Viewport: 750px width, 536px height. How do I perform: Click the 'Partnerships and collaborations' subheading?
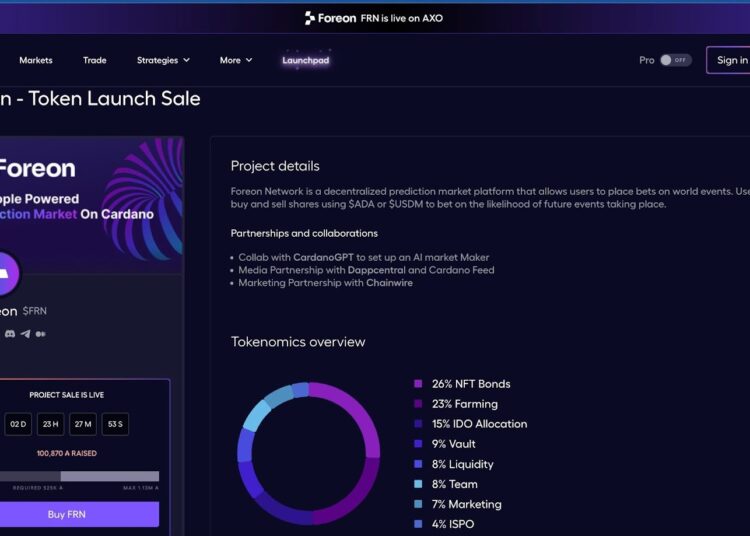click(304, 233)
